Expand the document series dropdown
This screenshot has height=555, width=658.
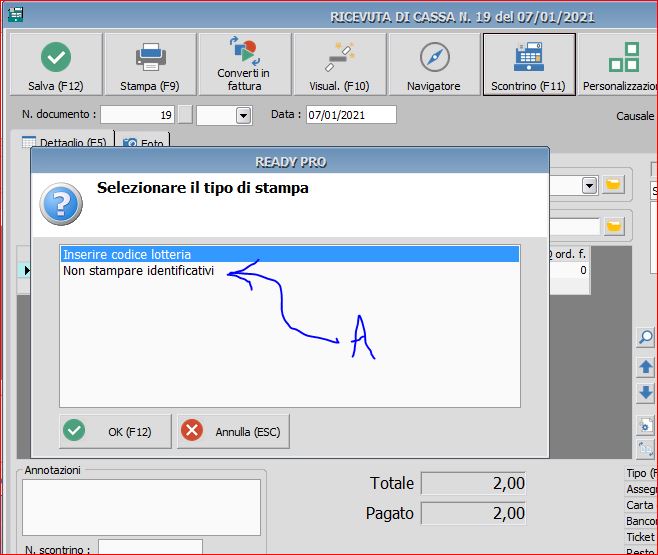click(x=243, y=115)
